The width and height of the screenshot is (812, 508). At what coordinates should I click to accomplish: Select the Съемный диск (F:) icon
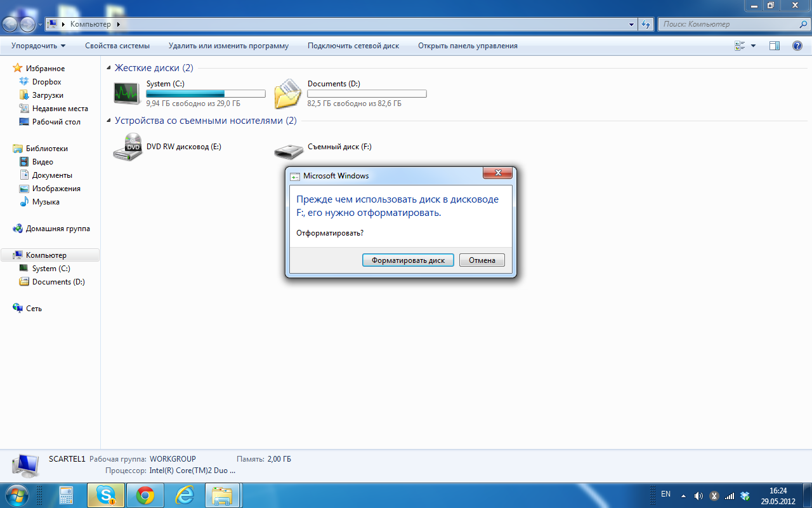[289, 150]
